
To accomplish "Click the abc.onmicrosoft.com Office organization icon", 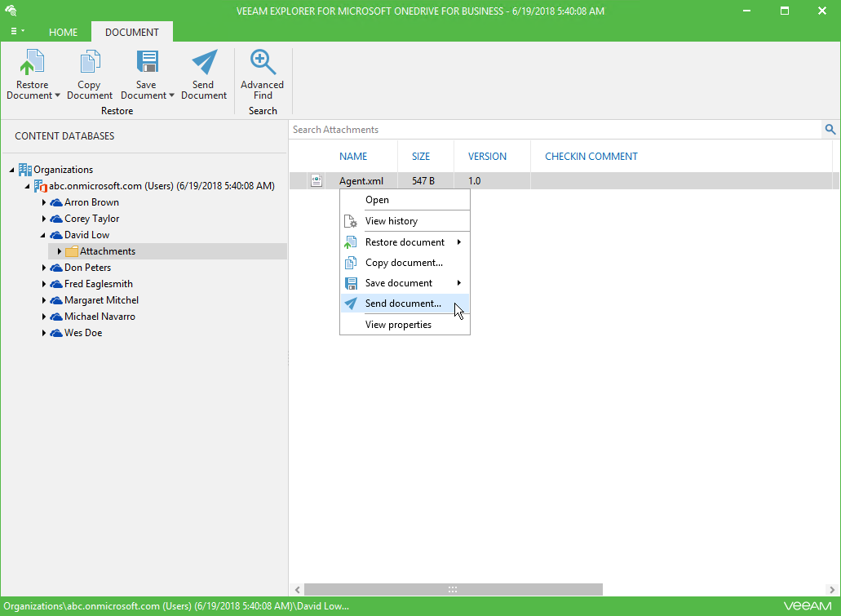I will coord(40,186).
